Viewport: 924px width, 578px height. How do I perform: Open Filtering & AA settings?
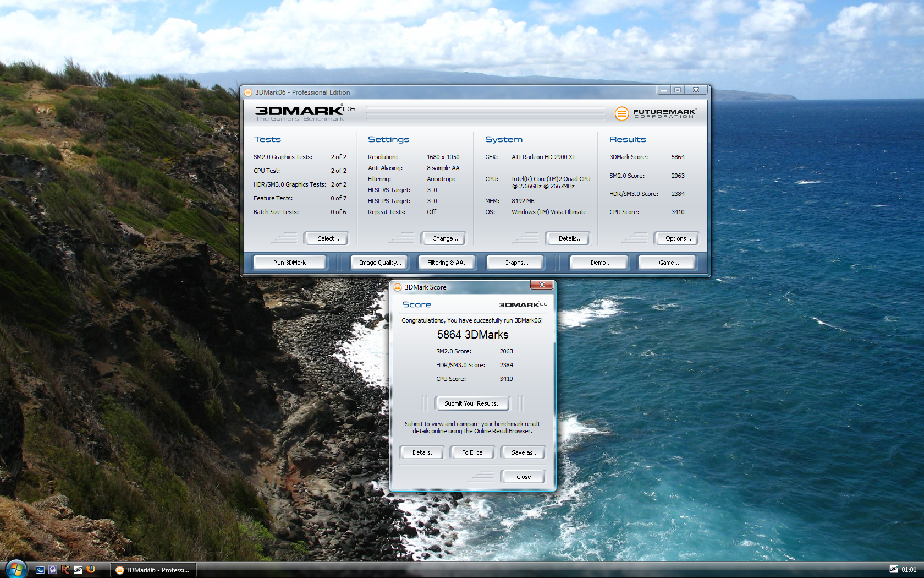[447, 263]
